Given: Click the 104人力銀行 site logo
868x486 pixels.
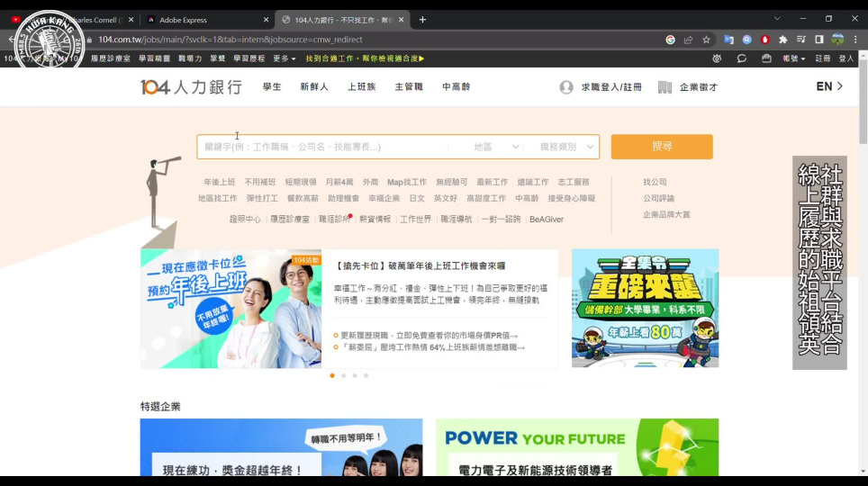Looking at the screenshot, I should 191,87.
